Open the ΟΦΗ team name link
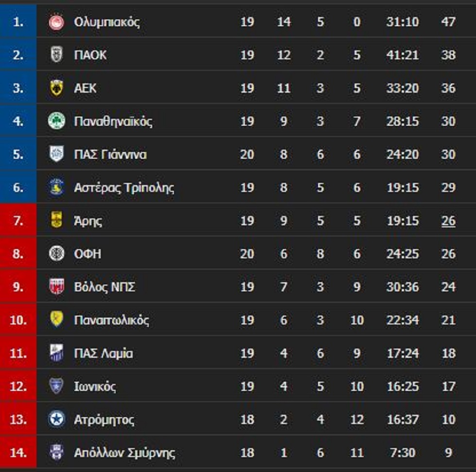 click(87, 253)
